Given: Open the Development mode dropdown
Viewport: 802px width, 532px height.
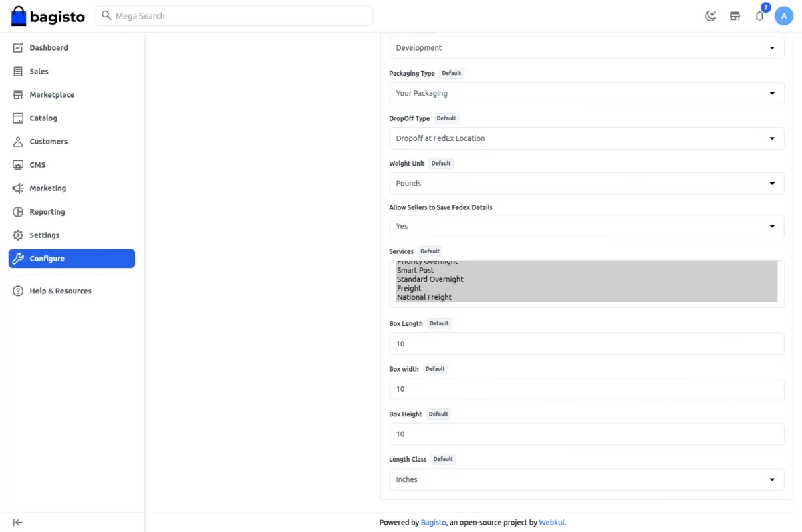Looking at the screenshot, I should [x=586, y=47].
